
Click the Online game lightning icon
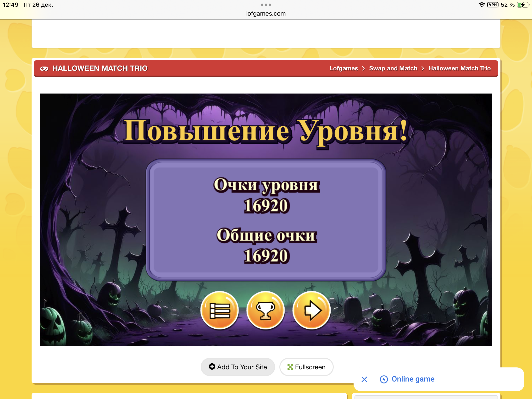[x=384, y=379]
